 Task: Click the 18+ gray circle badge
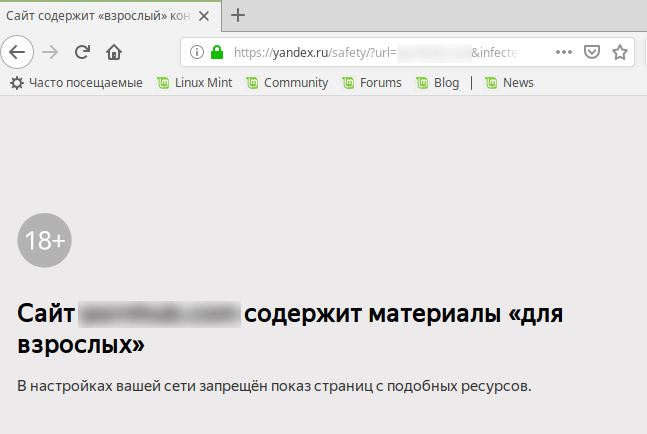[45, 241]
